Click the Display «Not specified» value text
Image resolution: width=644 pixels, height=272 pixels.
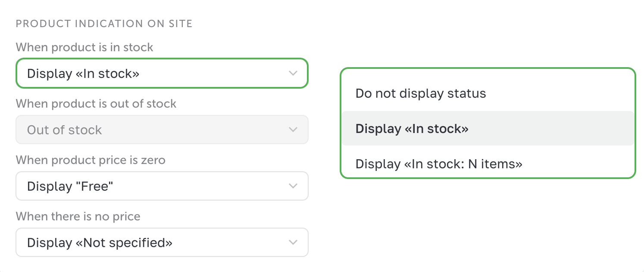[100, 243]
